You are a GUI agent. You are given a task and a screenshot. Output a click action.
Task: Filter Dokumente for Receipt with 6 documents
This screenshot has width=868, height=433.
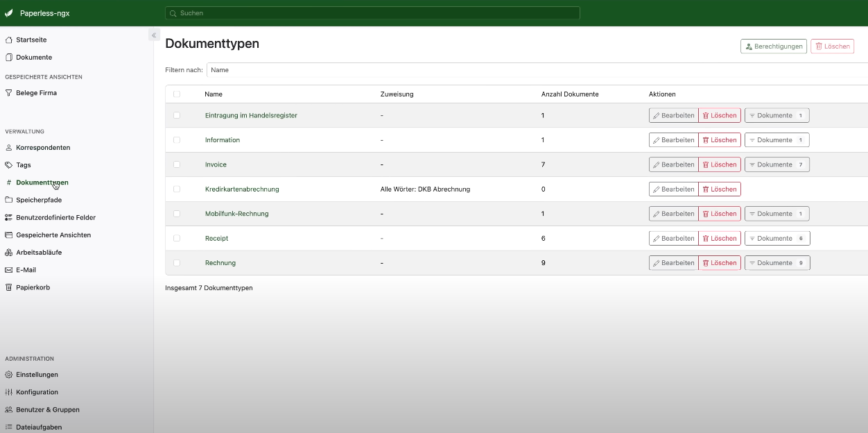(x=777, y=238)
